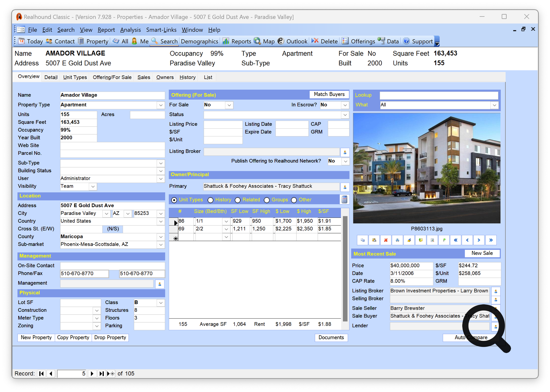
Task: Open the Today toolbar item
Action: (31, 41)
